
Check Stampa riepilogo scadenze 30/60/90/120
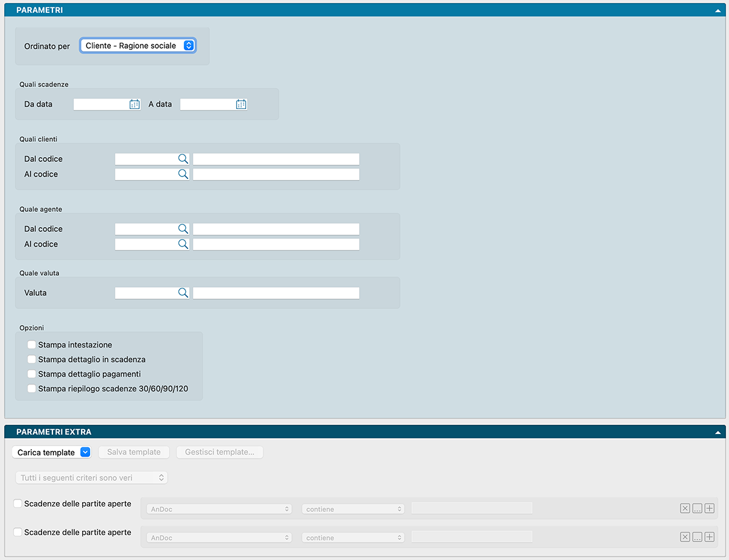(x=32, y=389)
